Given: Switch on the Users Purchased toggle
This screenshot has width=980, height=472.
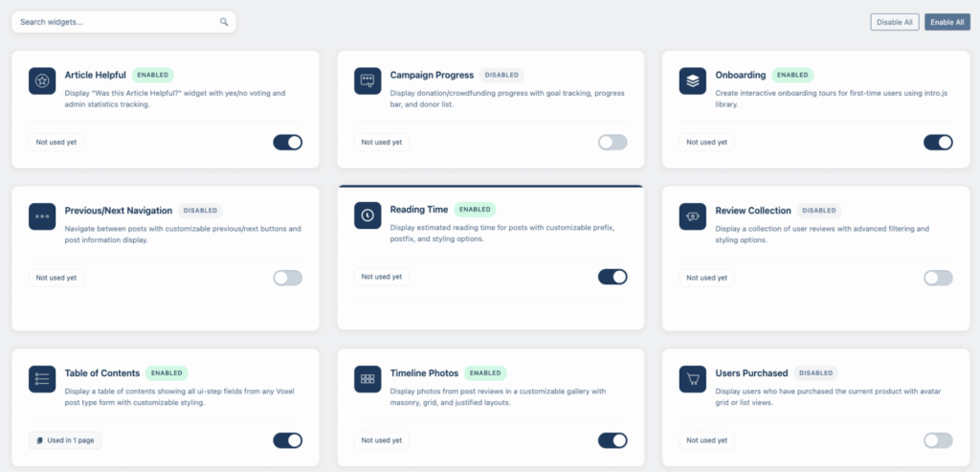Looking at the screenshot, I should (938, 440).
